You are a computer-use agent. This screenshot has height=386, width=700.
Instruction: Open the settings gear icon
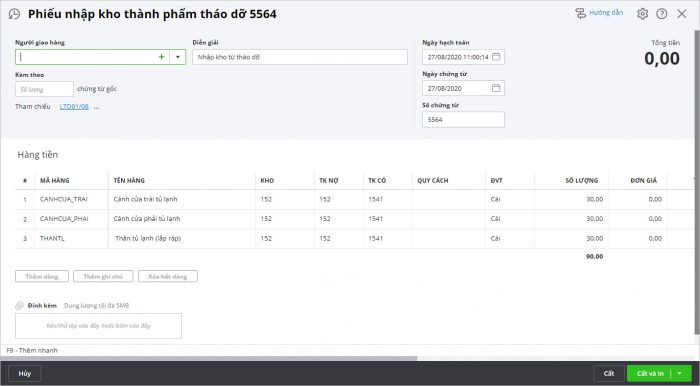(642, 13)
